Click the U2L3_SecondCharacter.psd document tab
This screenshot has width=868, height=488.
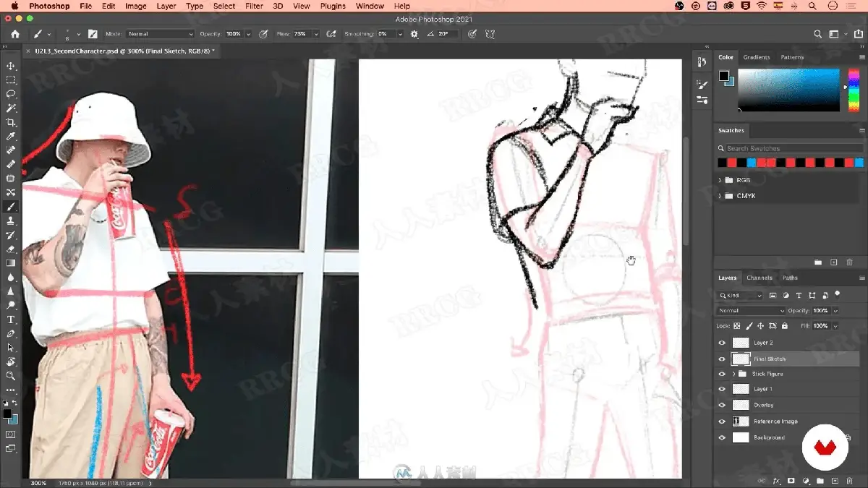click(124, 51)
